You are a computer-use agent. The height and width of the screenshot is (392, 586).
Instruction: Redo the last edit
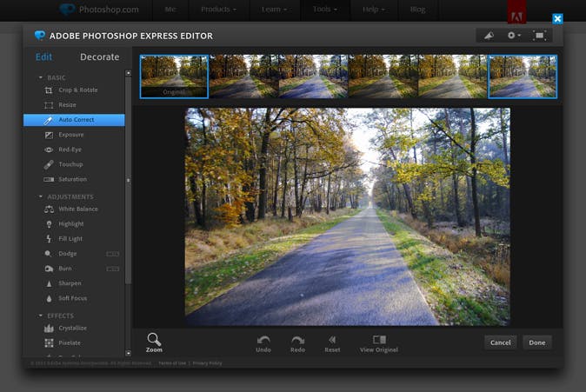pos(298,344)
